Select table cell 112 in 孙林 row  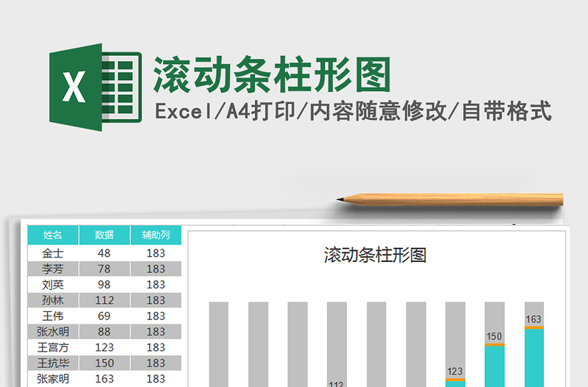(104, 300)
